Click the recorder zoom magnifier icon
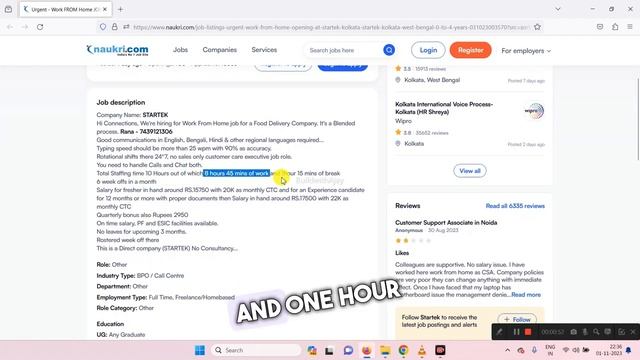The image size is (640, 360). click(x=596, y=332)
